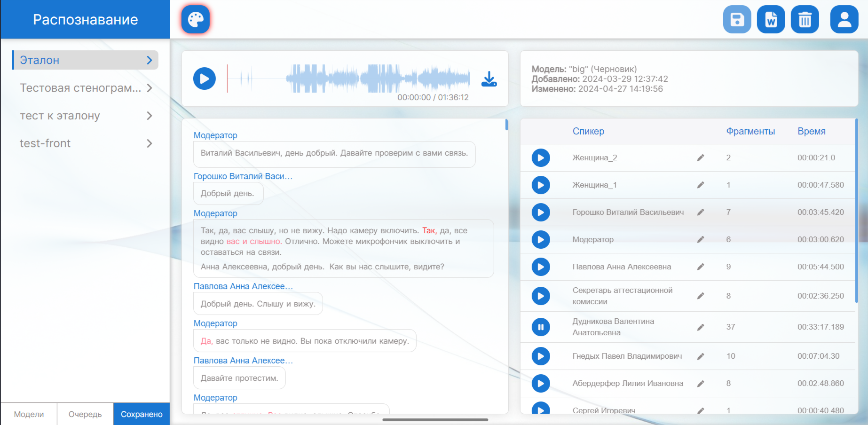Pause Дудникова Валентина Анатольевна playback
The height and width of the screenshot is (425, 868).
[x=541, y=327]
